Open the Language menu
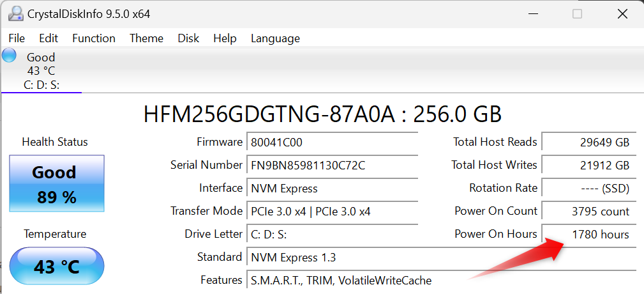 coord(275,38)
